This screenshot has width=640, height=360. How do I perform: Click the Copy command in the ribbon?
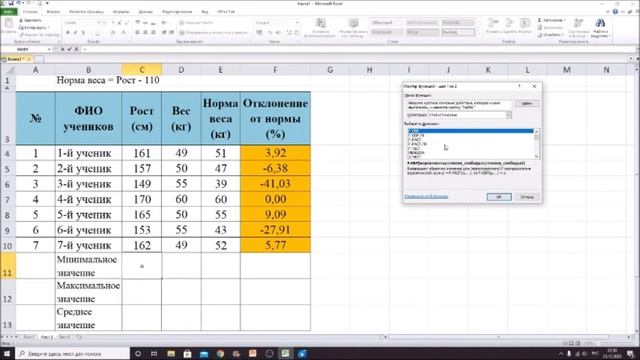[34, 27]
